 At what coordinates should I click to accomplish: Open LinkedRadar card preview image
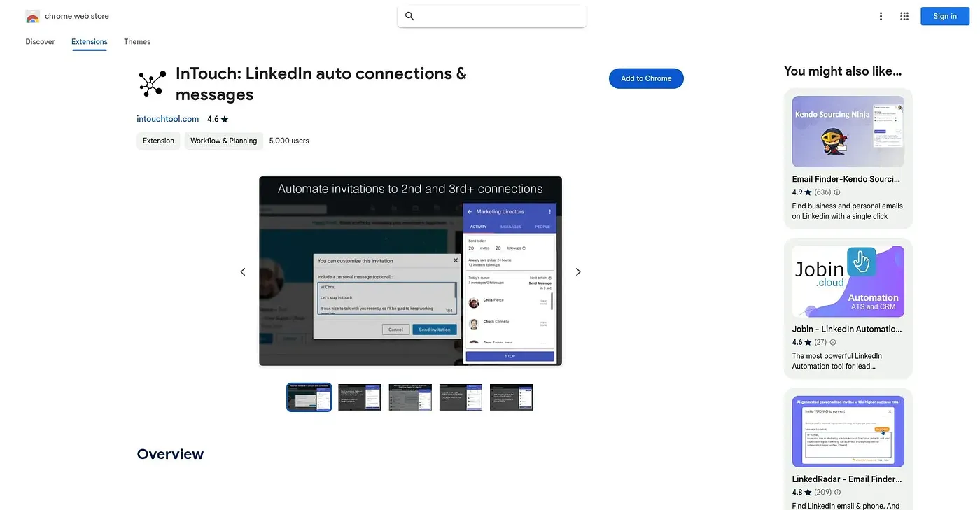[x=848, y=432]
